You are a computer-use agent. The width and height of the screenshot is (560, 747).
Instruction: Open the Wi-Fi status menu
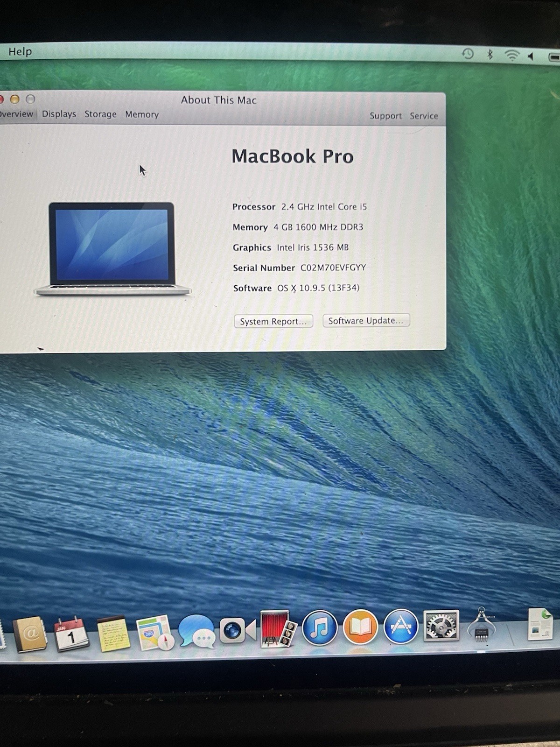tap(512, 56)
